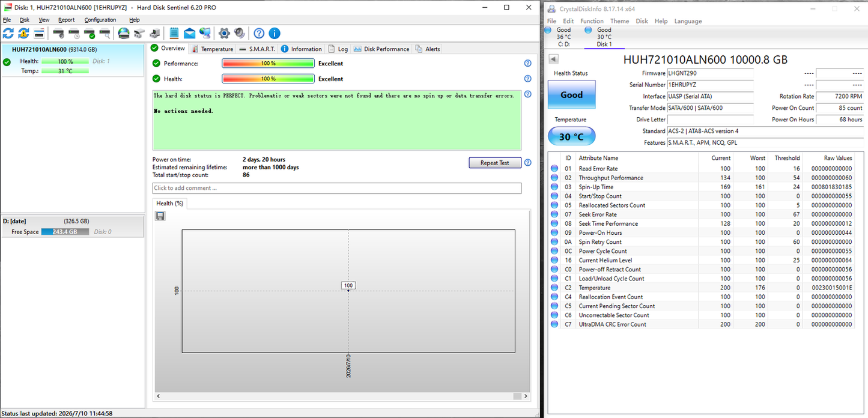Open the gear configuration icon in the toolbar
Image resolution: width=868 pixels, height=418 pixels.
pyautogui.click(x=224, y=34)
